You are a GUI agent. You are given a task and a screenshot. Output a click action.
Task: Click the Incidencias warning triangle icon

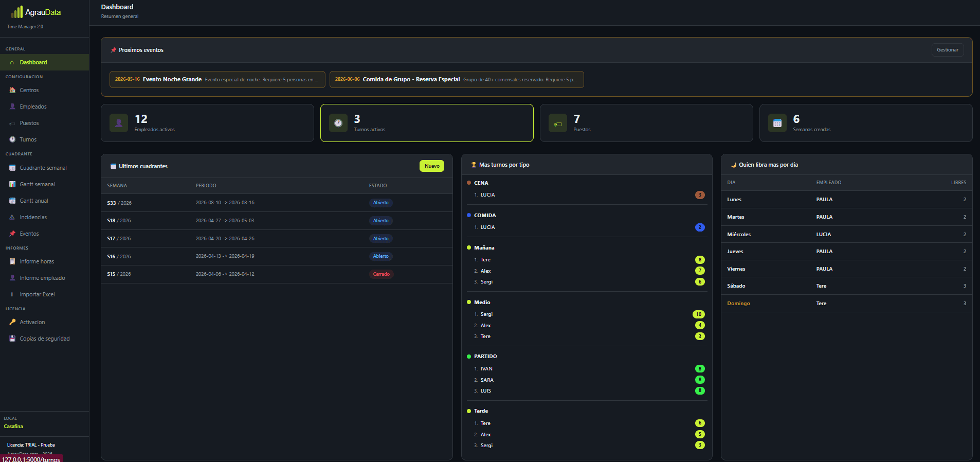point(12,217)
